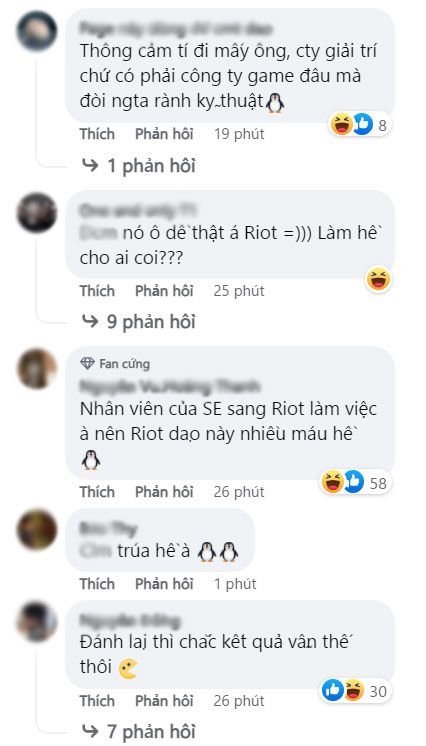Reply to the 'Làm hề cho ai coi' comment
Viewport: 426px width, 746px height.
coord(164,291)
